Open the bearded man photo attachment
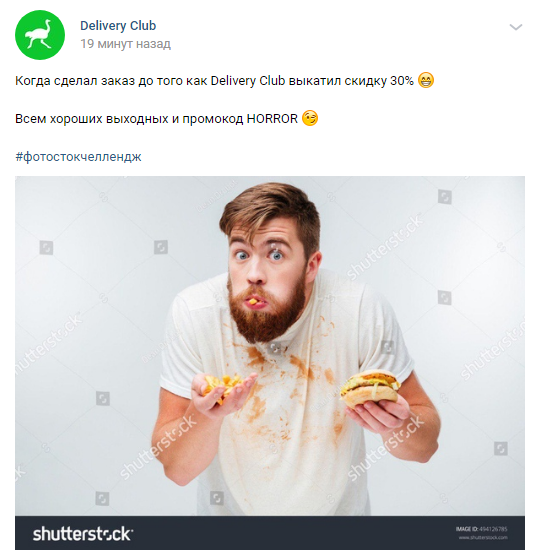The height and width of the screenshot is (560, 540). (x=270, y=362)
